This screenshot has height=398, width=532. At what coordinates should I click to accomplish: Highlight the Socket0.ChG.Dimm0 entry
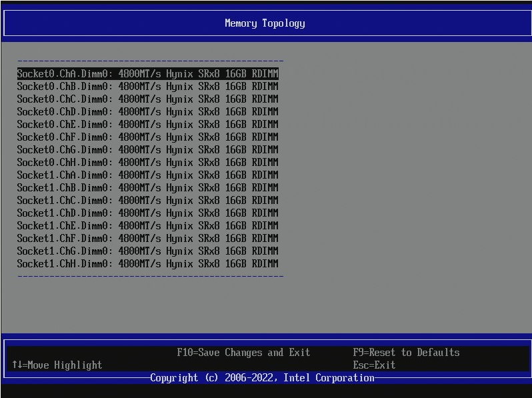(x=147, y=149)
